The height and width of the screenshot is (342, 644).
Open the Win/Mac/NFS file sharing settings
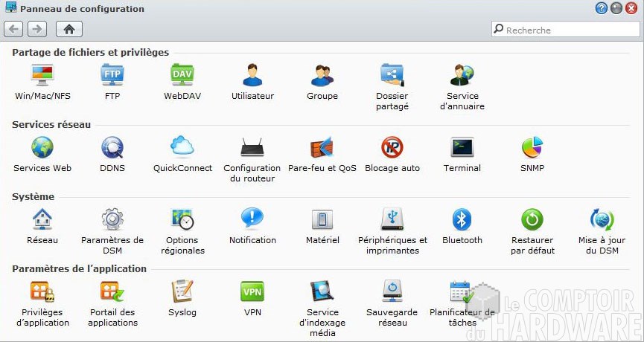[x=42, y=74]
